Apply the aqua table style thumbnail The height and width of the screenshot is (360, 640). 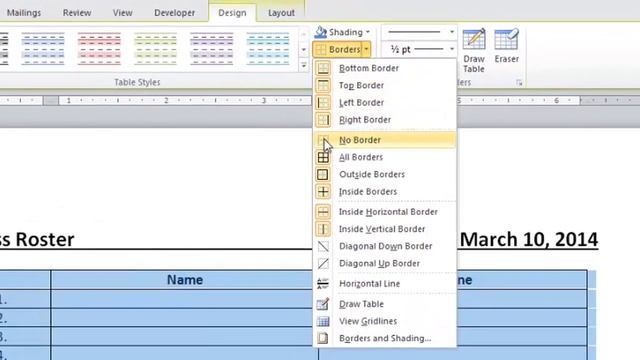coord(268,49)
